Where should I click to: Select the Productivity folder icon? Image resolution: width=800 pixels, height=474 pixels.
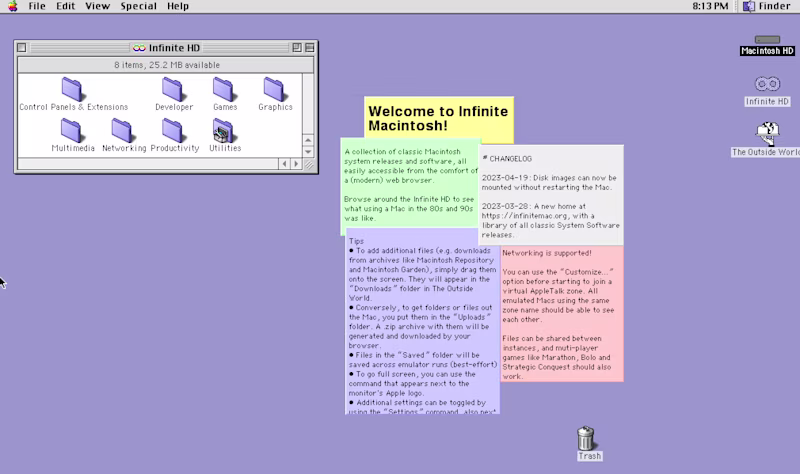(x=173, y=131)
